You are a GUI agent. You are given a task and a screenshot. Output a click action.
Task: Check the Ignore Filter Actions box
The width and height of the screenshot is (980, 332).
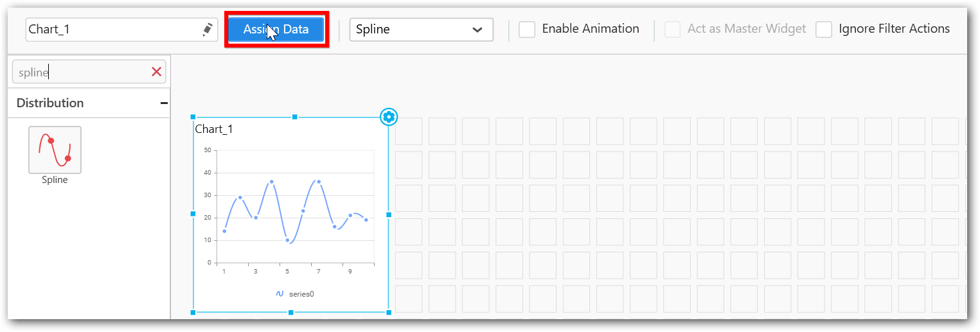(824, 30)
